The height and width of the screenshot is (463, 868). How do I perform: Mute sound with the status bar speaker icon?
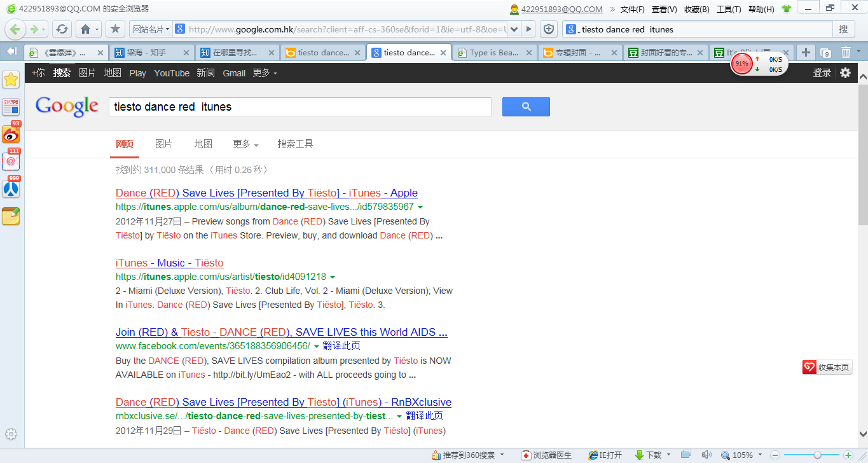pyautogui.click(x=706, y=455)
